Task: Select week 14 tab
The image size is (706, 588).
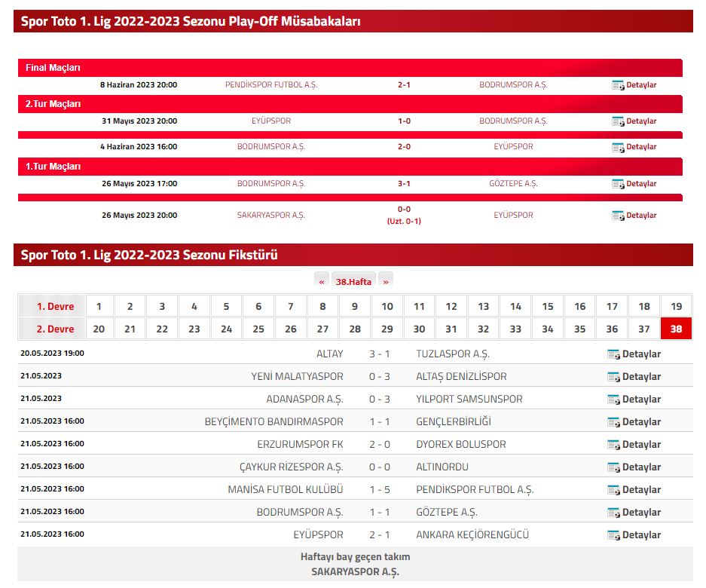Action: point(515,306)
